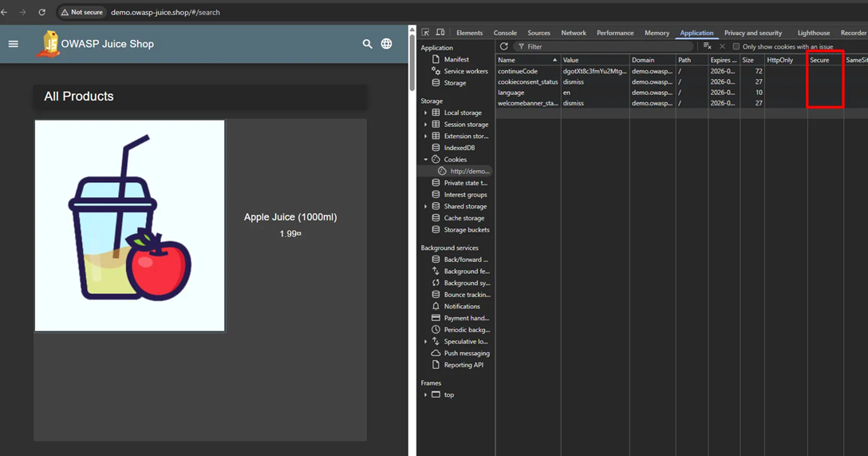868x456 pixels.
Task: Open Payment handler service
Action: (x=466, y=318)
